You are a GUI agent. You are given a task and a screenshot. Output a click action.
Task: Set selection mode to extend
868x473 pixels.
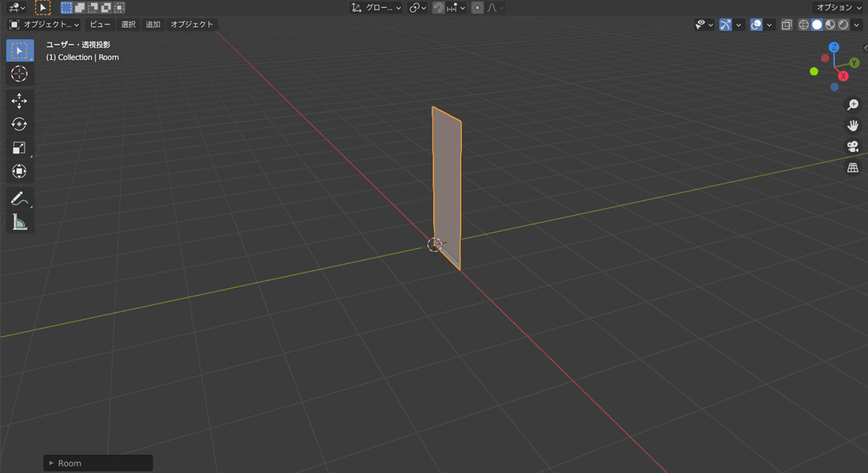coord(80,8)
